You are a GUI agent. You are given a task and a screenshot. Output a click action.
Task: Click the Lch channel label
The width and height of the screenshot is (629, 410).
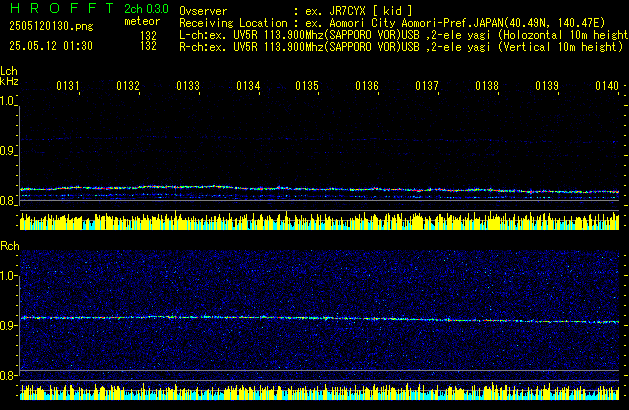9,71
